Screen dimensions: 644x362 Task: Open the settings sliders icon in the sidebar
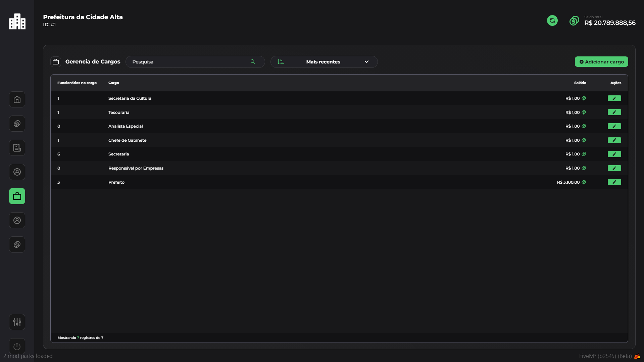17,322
